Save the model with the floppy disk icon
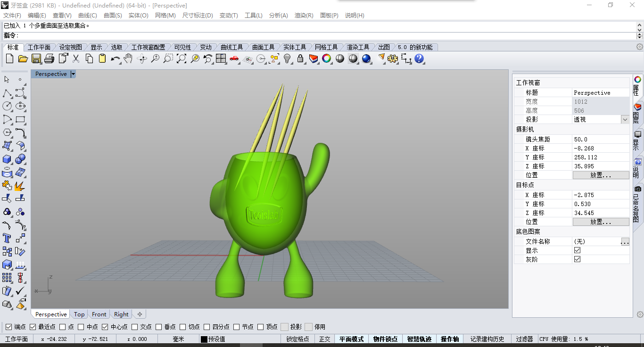 point(36,58)
